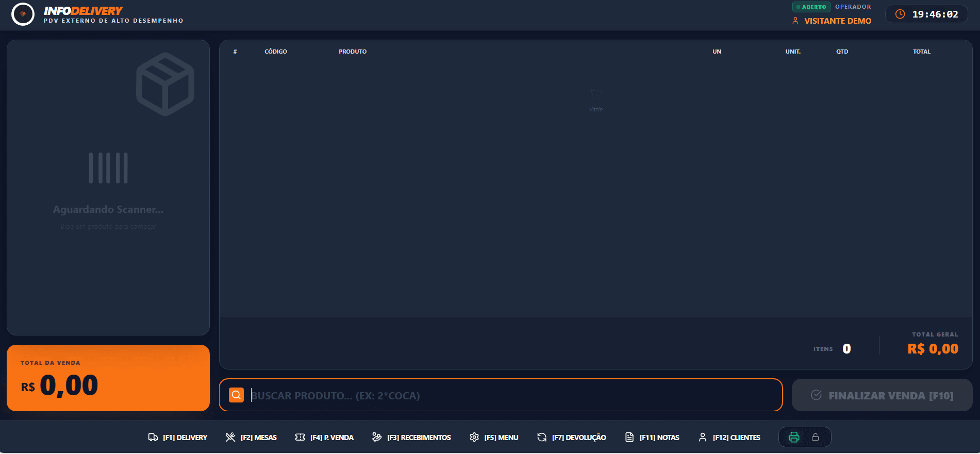Click the UNIT. column header
Viewport: 980px width, 454px height.
tap(793, 52)
